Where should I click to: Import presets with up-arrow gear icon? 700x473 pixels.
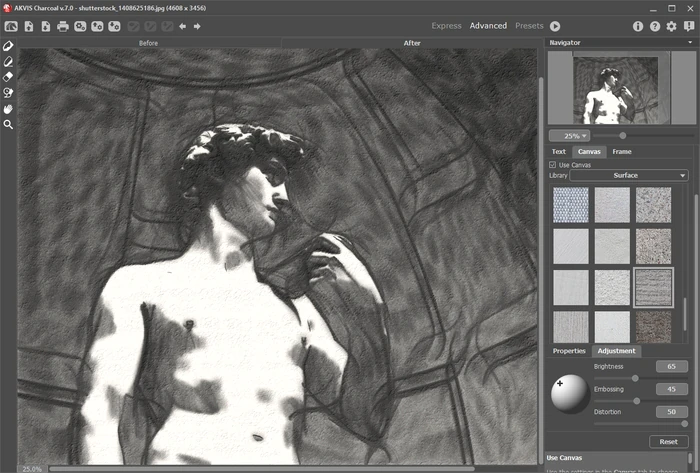pos(97,26)
